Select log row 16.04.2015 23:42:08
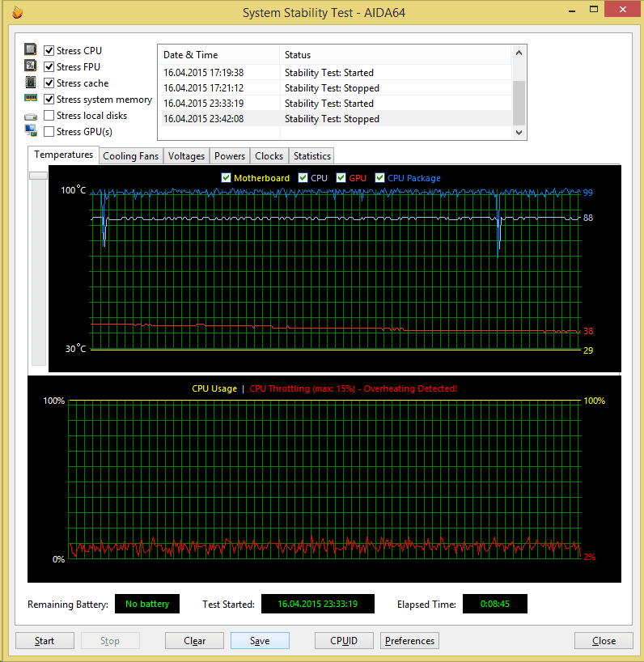The height and width of the screenshot is (662, 644). coord(335,119)
